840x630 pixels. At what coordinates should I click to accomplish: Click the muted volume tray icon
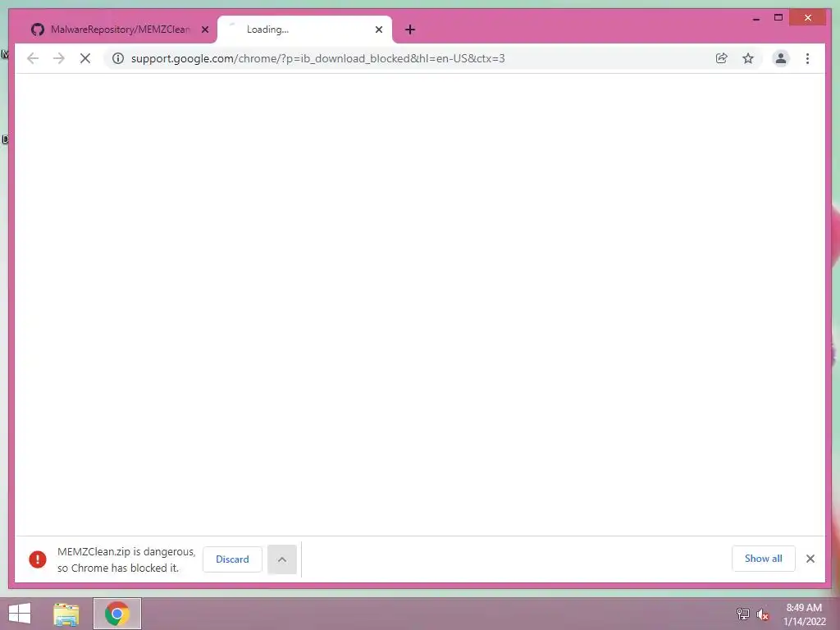pos(763,614)
